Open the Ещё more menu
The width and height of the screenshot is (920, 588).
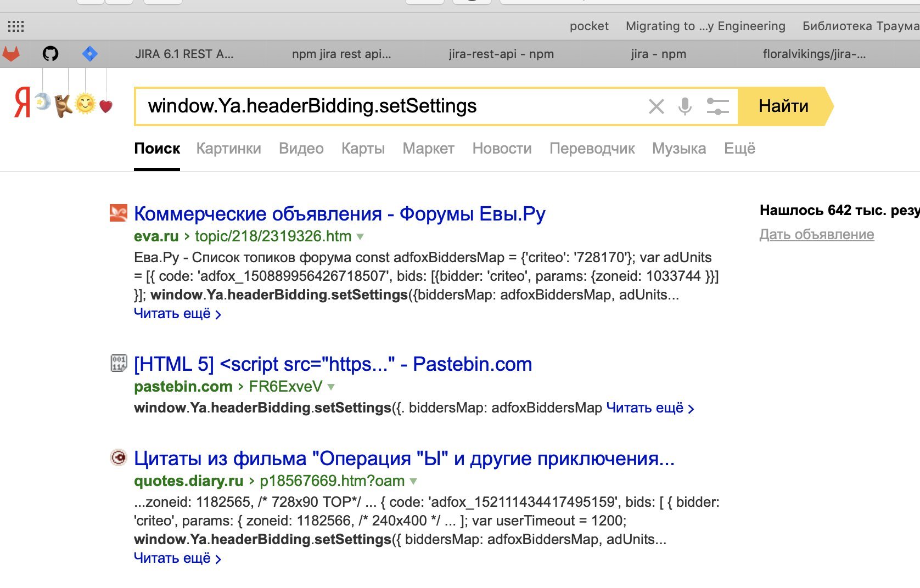click(x=740, y=149)
